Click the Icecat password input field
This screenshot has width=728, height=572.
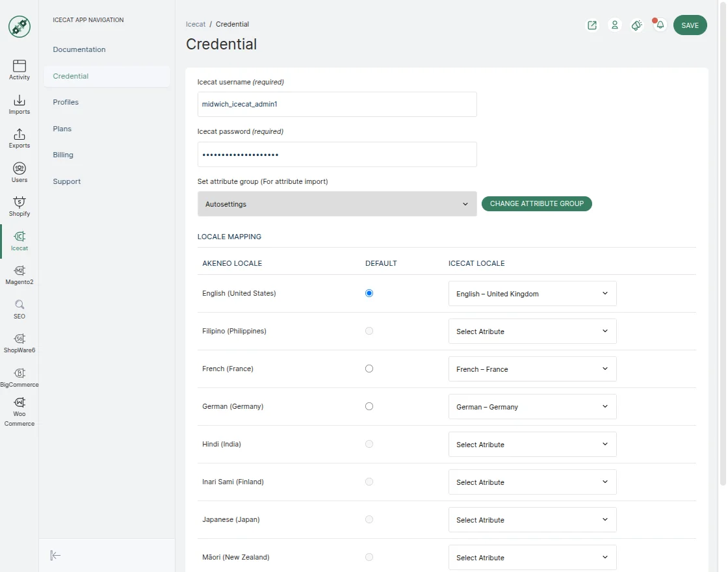337,154
